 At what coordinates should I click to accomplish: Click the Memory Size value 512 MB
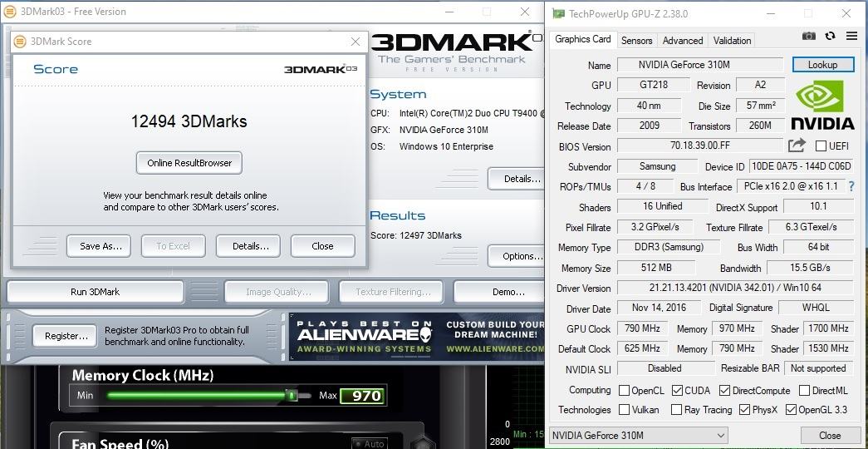coord(656,268)
